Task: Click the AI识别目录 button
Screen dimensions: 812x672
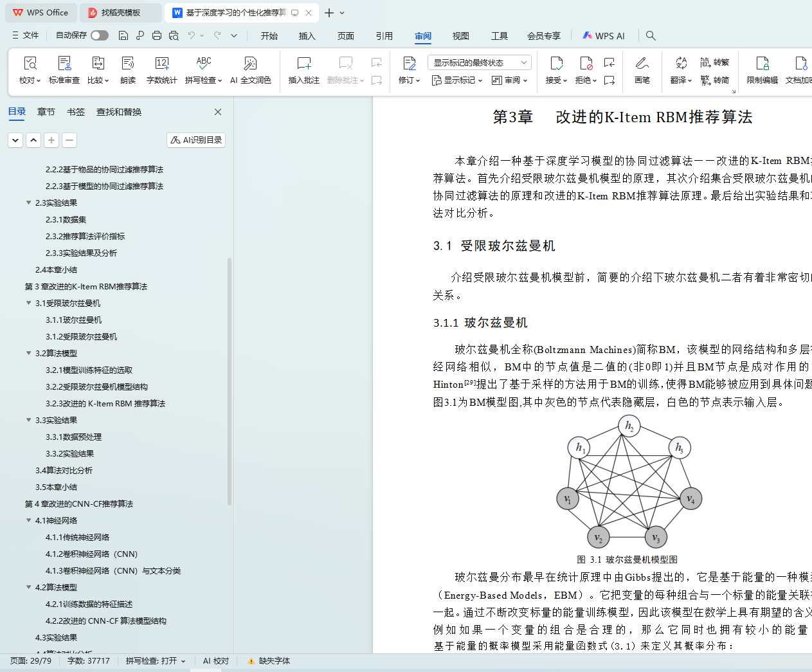Action: (196, 140)
